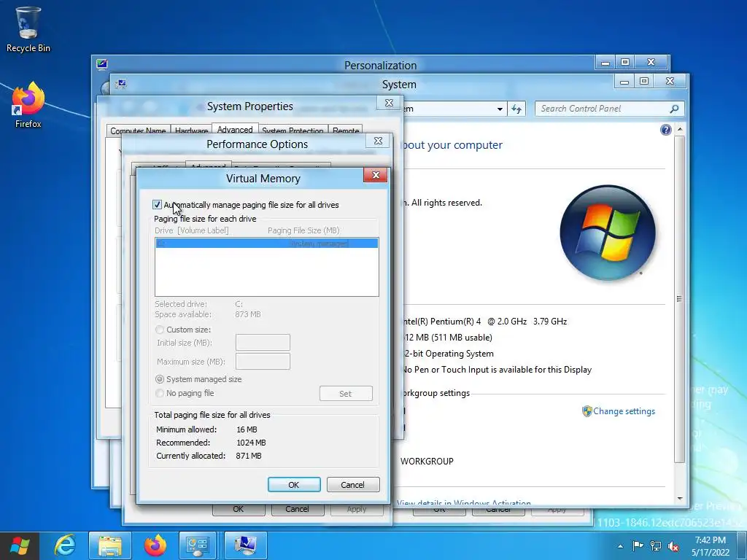The image size is (747, 560).
Task: Switch to the Remote tab
Action: point(345,131)
